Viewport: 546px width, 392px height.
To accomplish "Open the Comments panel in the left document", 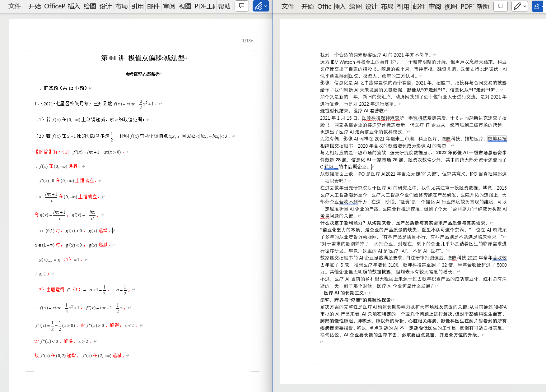I will coord(242,6).
